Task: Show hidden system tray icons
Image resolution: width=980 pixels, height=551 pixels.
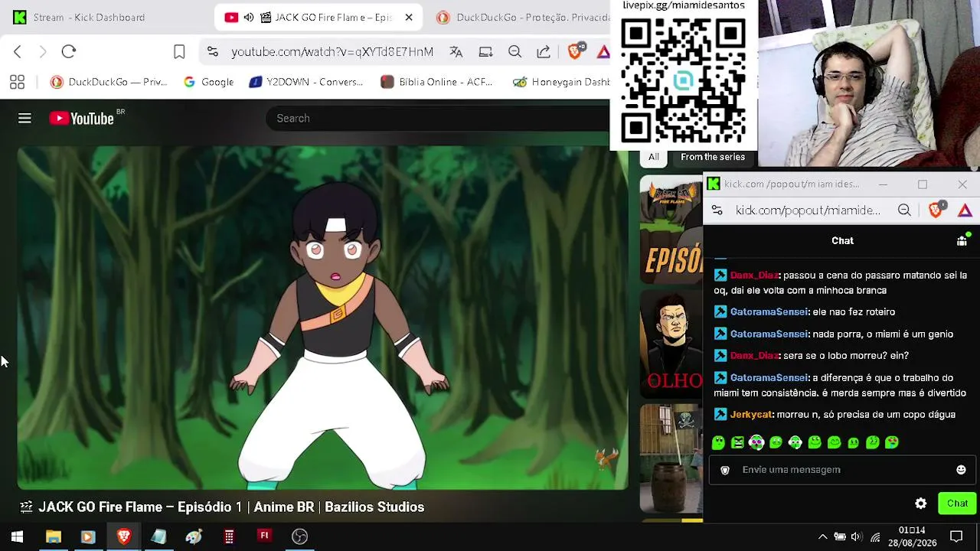Action: pos(822,536)
